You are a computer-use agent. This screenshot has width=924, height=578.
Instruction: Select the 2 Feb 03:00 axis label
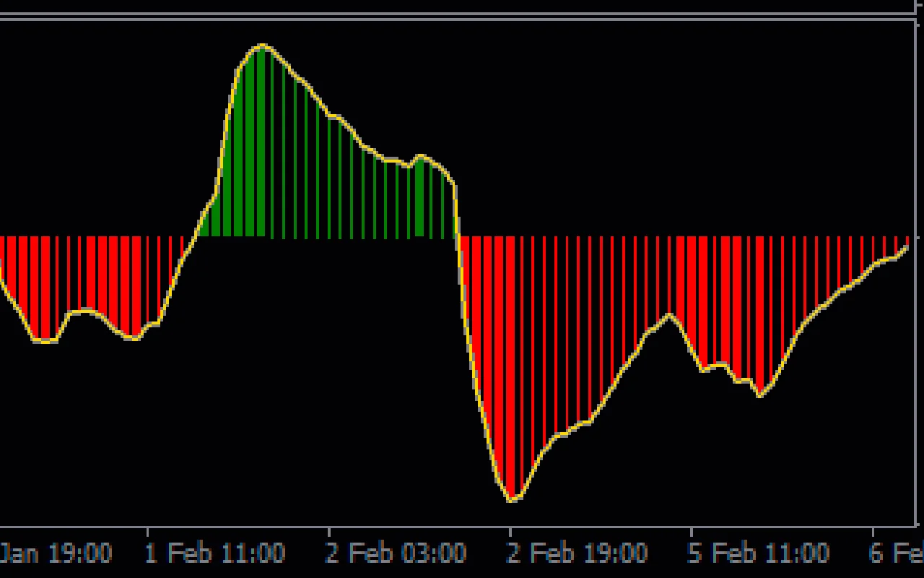[397, 553]
